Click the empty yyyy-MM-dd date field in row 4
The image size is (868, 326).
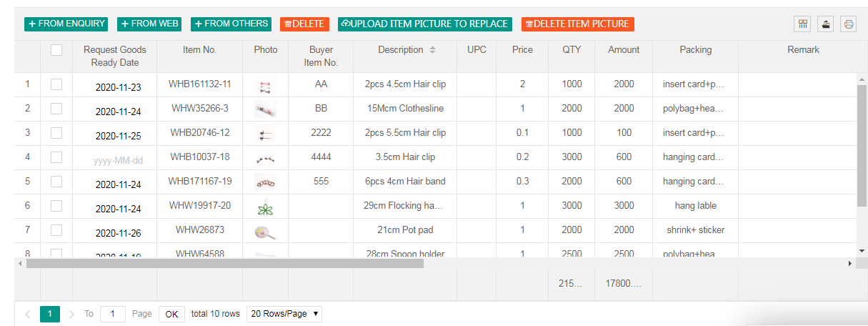tap(118, 161)
